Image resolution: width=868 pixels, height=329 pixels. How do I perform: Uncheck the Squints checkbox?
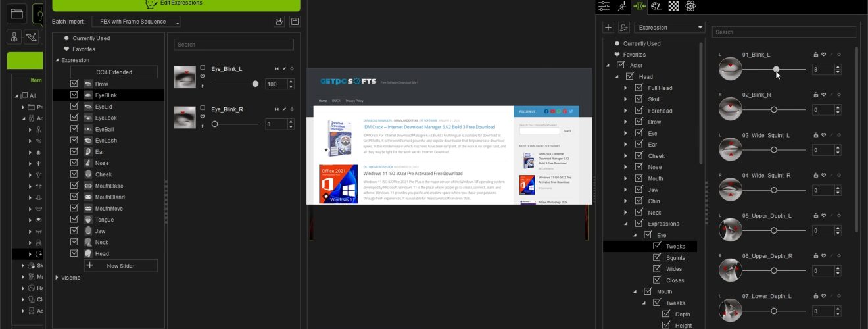pyautogui.click(x=657, y=258)
